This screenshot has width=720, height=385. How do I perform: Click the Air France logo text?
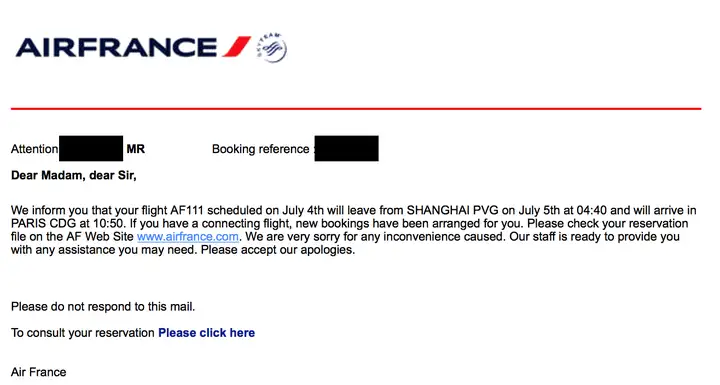(x=116, y=48)
